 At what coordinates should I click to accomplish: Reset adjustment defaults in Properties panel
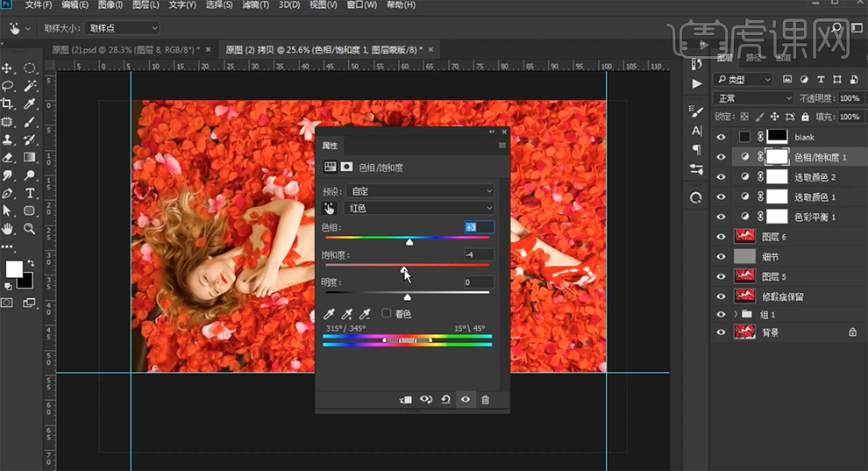[445, 400]
